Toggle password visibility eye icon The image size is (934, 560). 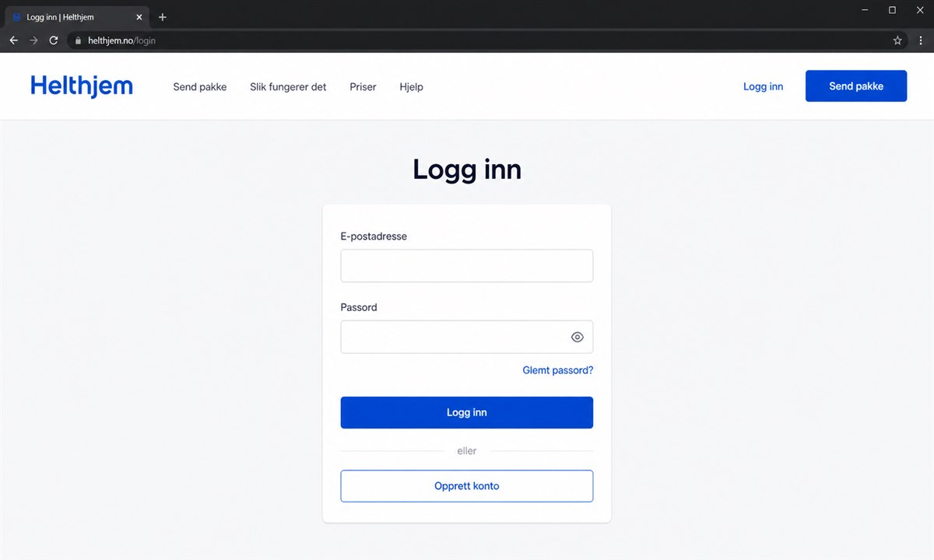tap(578, 338)
